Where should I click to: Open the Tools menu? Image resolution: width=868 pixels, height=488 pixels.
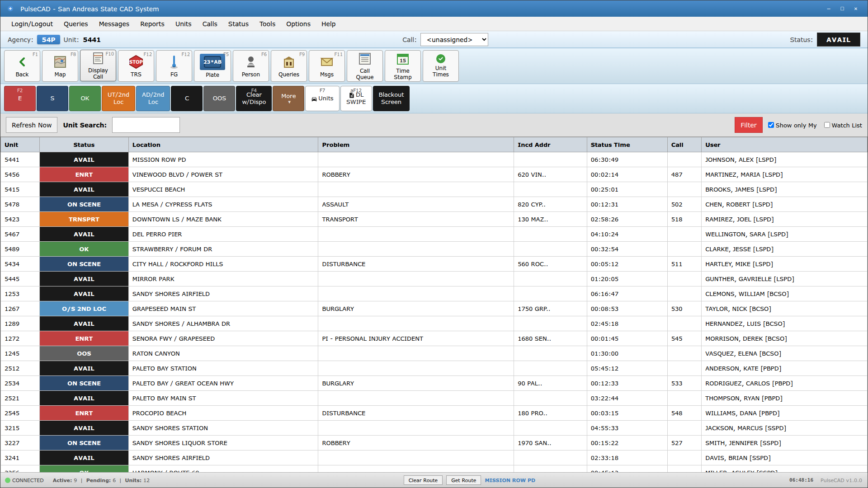click(267, 24)
